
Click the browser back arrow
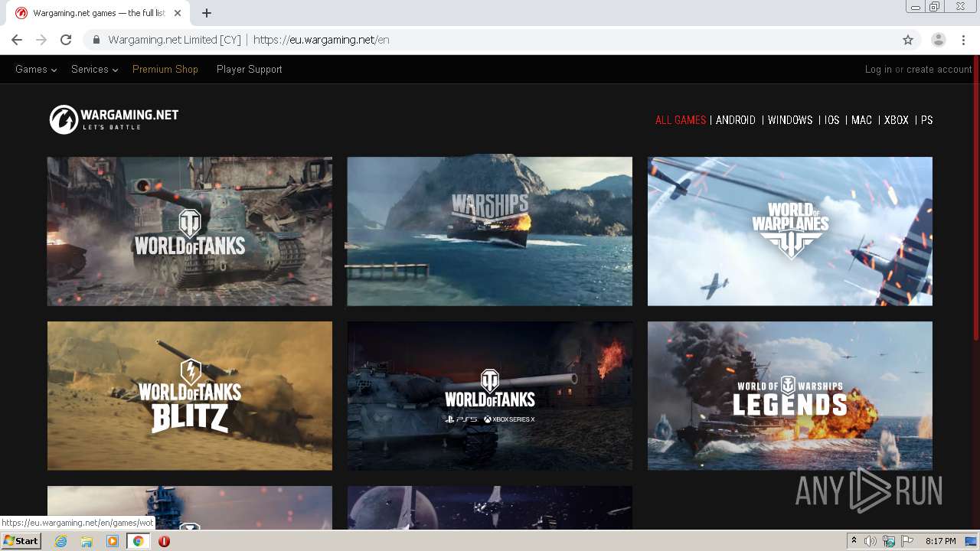tap(17, 40)
